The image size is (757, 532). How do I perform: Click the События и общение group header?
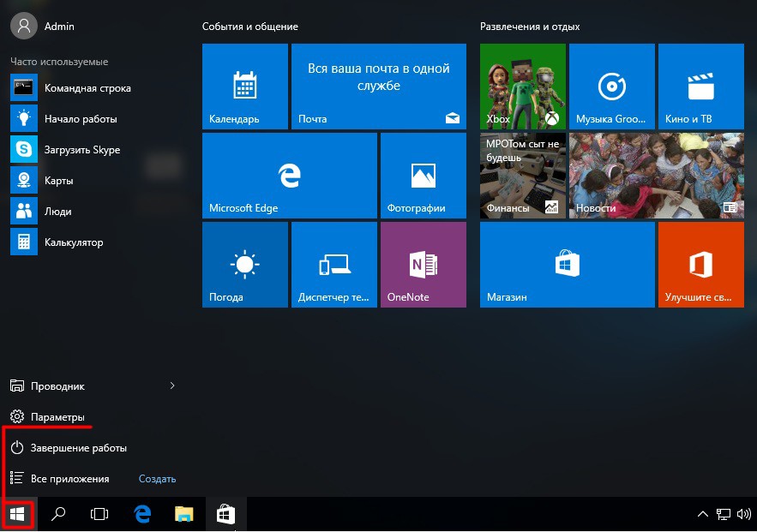click(x=250, y=27)
